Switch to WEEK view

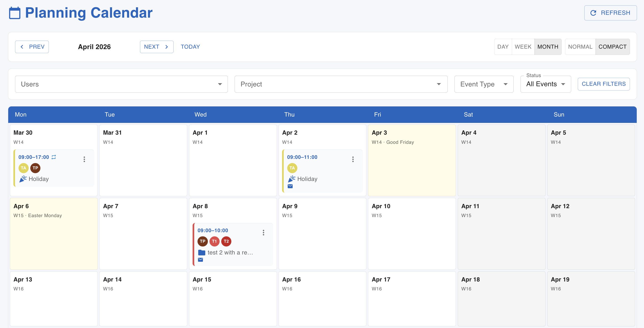coord(523,47)
